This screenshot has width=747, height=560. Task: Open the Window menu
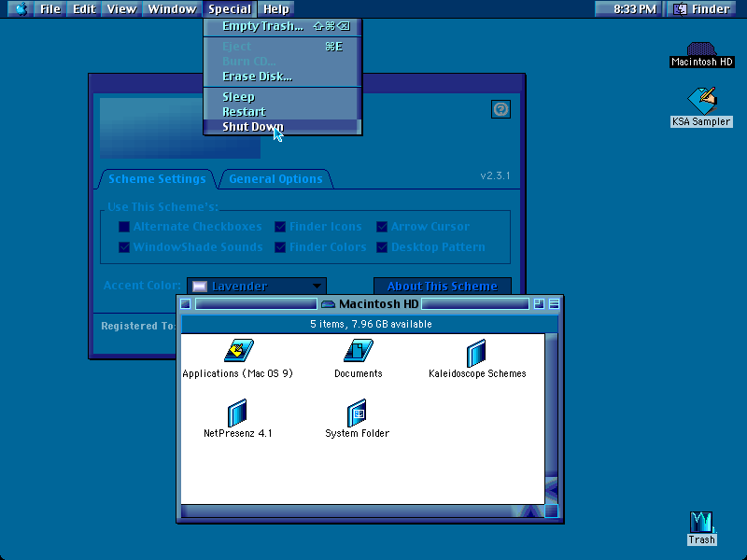tap(172, 8)
